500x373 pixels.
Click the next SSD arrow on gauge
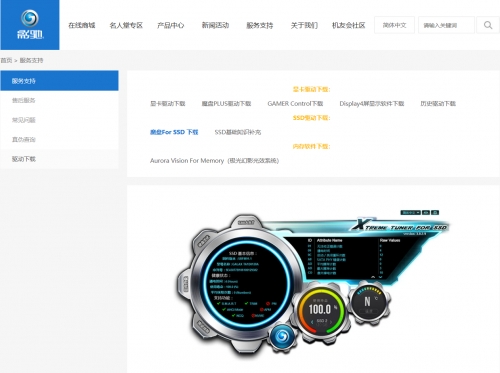coord(331,322)
